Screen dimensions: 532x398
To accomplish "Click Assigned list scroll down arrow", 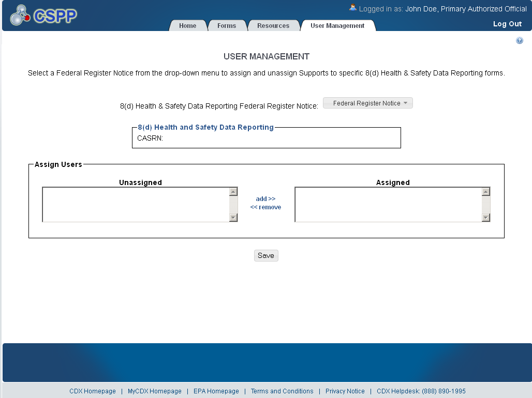I will pos(486,217).
